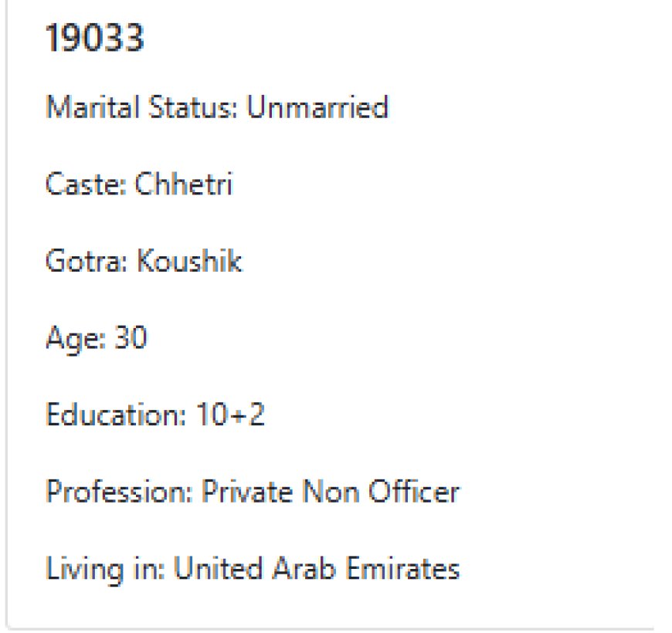Click the Living in label
The height and width of the screenshot is (633, 672).
pyautogui.click(x=105, y=570)
